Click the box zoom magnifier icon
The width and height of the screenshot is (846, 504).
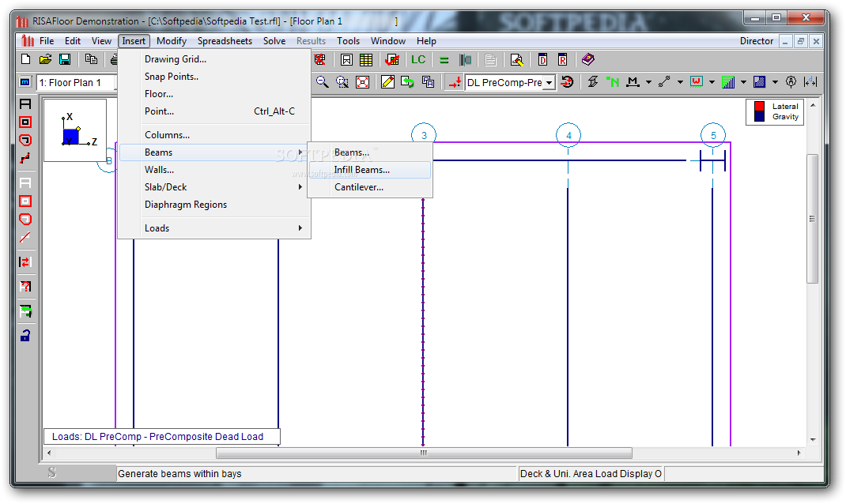(x=342, y=82)
